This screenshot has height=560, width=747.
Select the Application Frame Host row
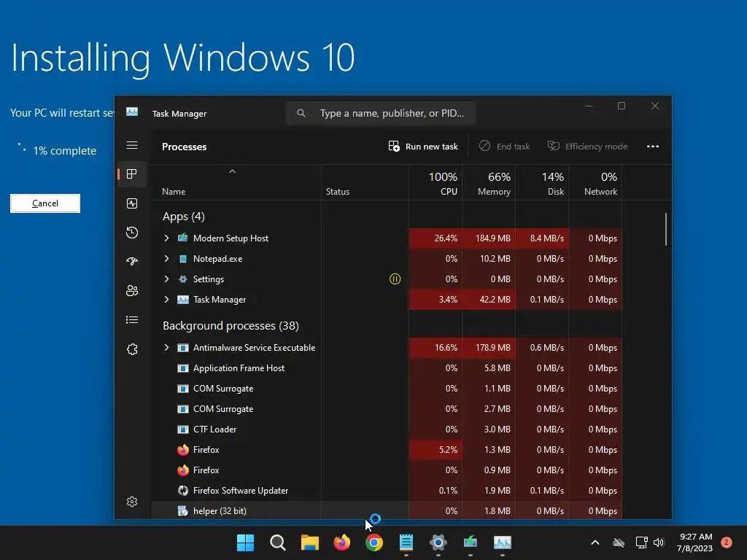[387, 368]
